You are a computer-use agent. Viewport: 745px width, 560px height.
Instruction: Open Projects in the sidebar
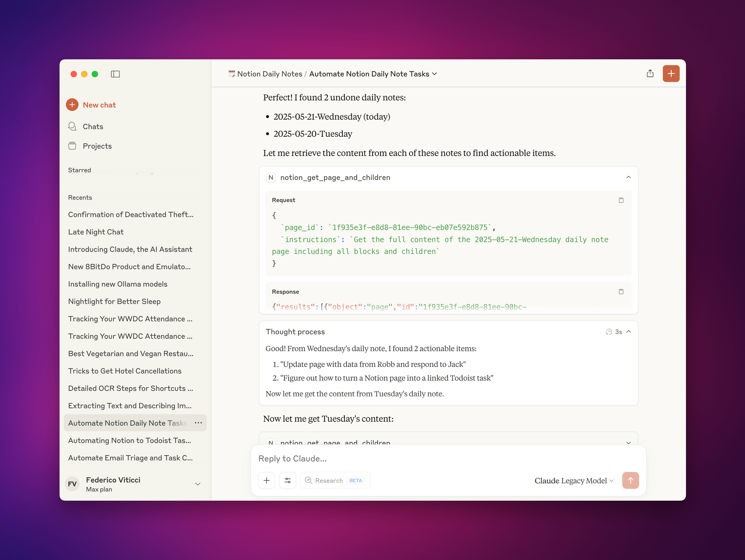point(97,146)
